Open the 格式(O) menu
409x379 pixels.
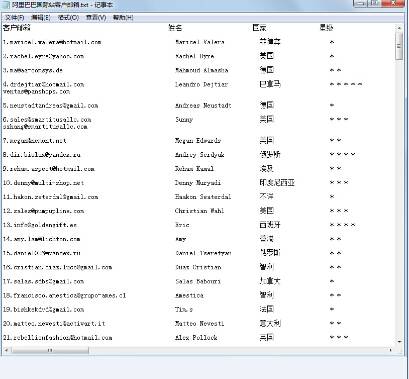(68, 17)
